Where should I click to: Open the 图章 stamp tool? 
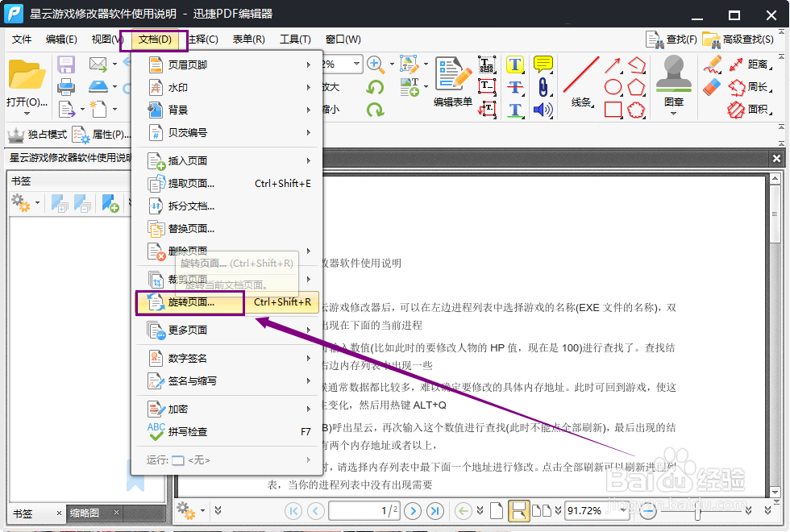click(674, 85)
